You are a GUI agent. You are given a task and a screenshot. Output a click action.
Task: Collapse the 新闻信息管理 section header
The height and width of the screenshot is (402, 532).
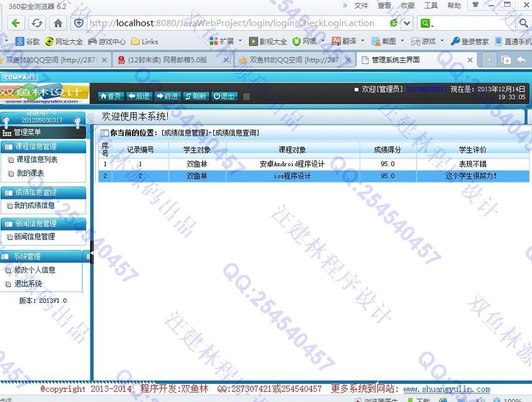coord(43,224)
